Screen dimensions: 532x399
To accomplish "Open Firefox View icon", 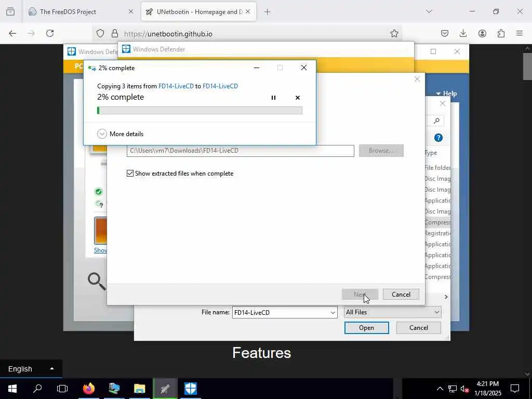I will (x=10, y=12).
